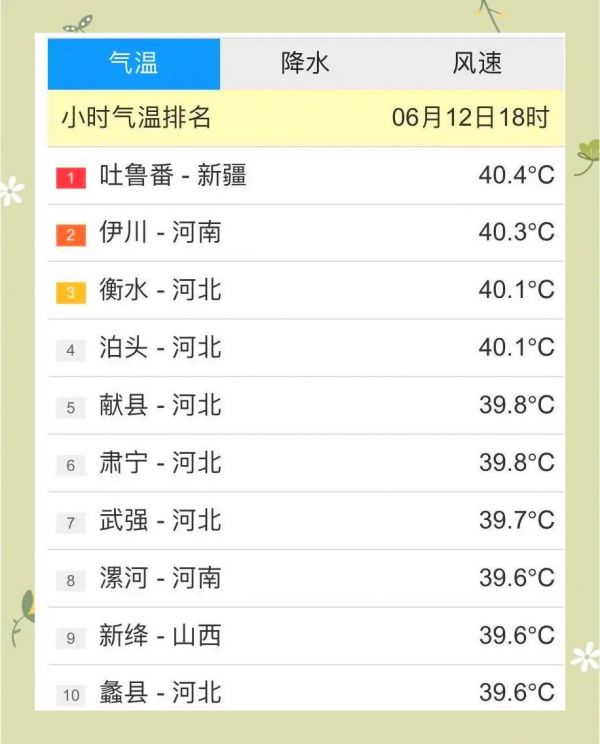
Task: Open the 伊川 - 河南 entry
Action: tap(306, 233)
